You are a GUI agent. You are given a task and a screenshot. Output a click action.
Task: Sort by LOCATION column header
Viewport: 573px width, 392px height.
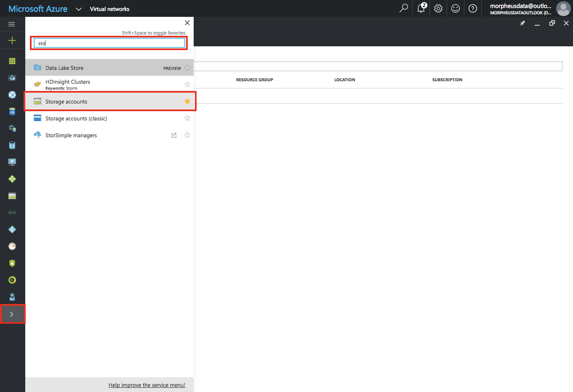point(345,80)
